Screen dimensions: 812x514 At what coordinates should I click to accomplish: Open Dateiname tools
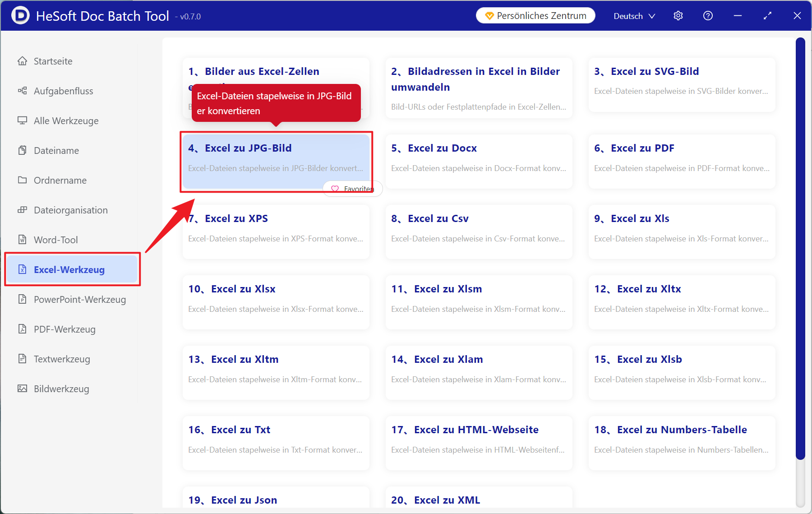pos(72,150)
